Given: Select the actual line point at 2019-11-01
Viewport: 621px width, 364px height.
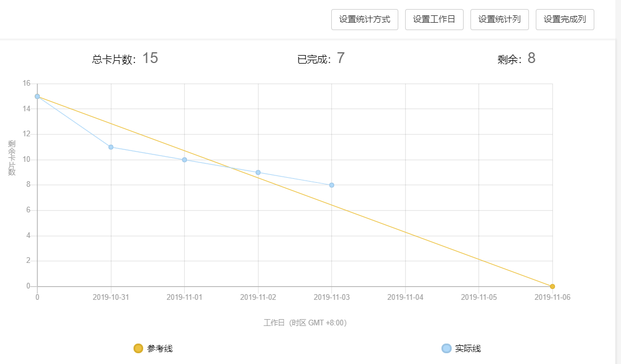Looking at the screenshot, I should coord(185,160).
